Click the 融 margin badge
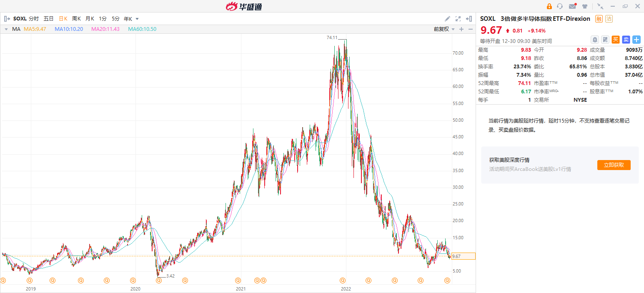 [599, 19]
